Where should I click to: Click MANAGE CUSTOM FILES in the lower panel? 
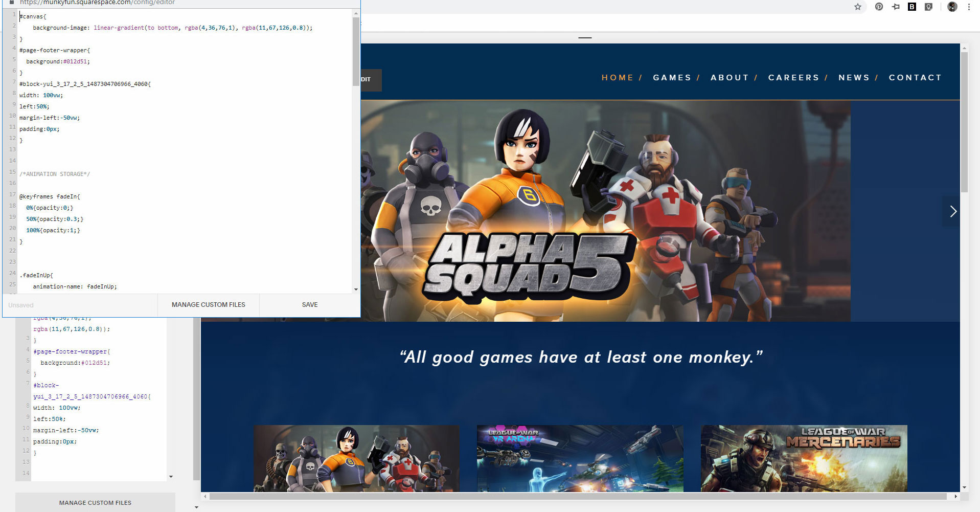(x=95, y=503)
